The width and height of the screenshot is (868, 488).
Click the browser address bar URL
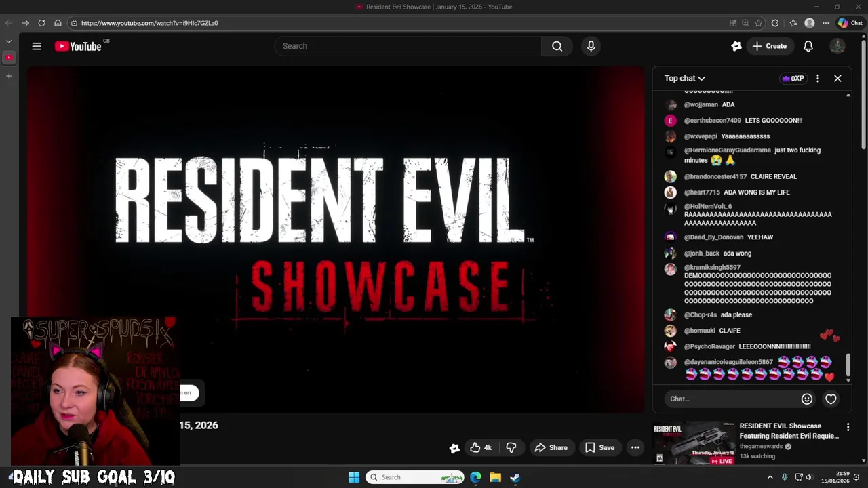(149, 23)
